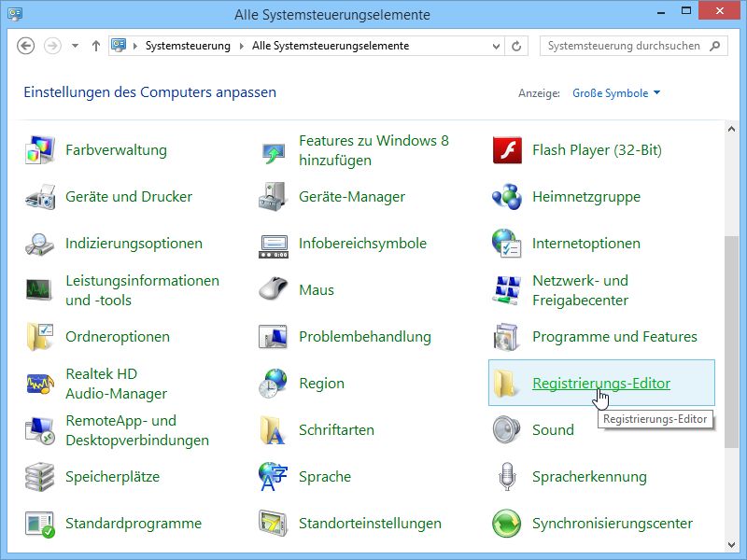
Task: Click the Back navigation button
Action: click(x=26, y=46)
